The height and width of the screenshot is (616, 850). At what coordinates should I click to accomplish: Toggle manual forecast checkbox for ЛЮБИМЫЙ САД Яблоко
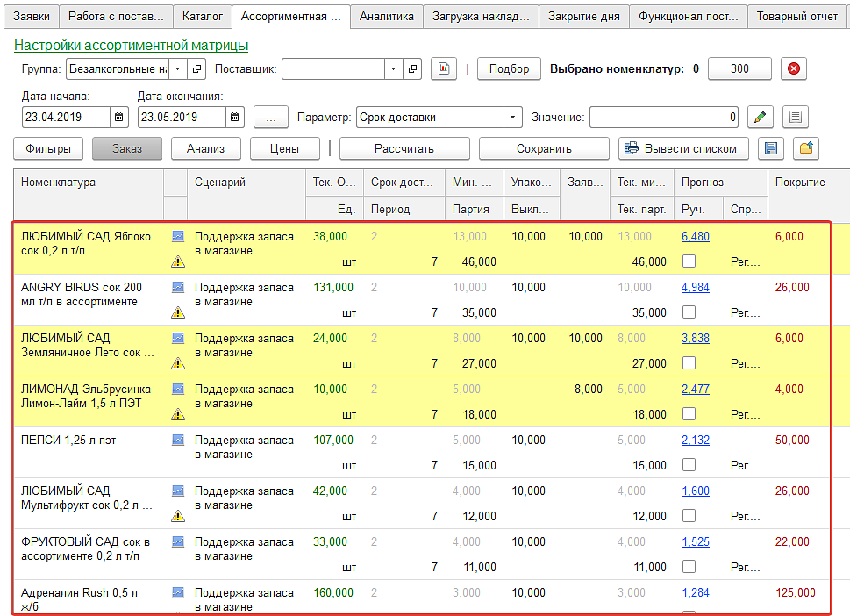tap(689, 261)
